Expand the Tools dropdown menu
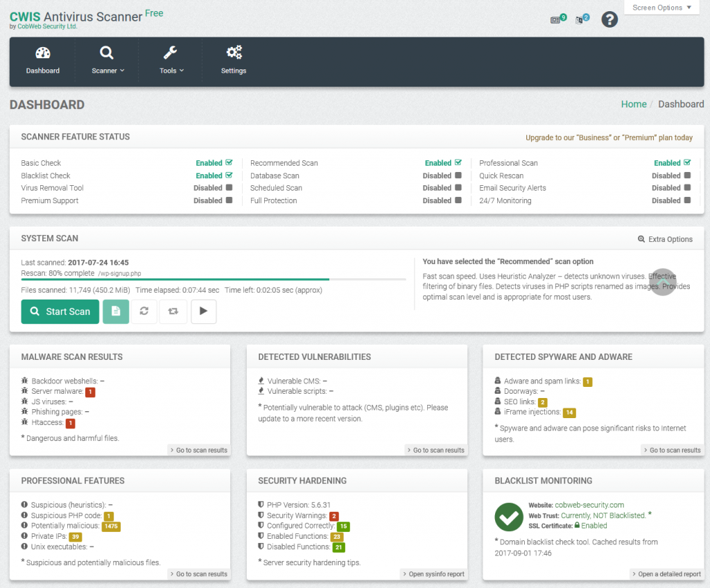Screen dimensions: 710x588 click(171, 61)
